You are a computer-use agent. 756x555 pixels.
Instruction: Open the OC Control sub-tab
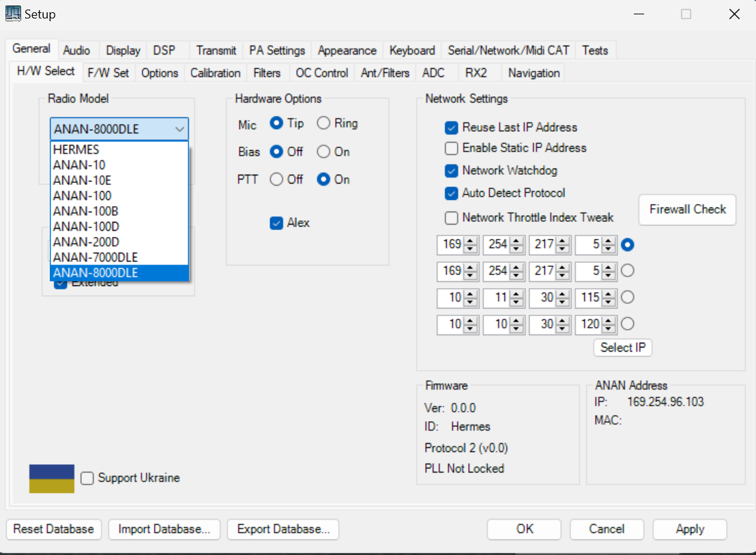321,72
